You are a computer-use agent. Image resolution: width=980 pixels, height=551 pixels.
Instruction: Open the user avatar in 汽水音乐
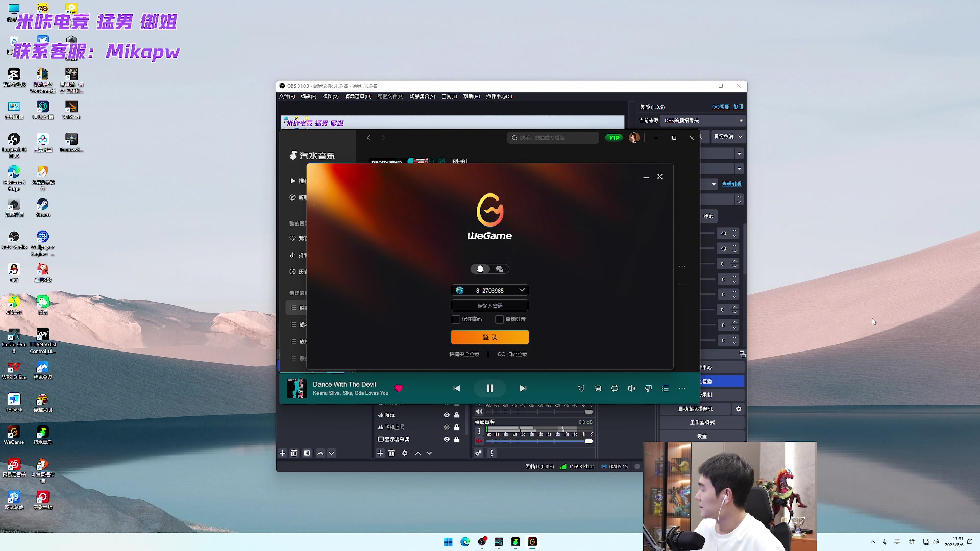pyautogui.click(x=634, y=138)
